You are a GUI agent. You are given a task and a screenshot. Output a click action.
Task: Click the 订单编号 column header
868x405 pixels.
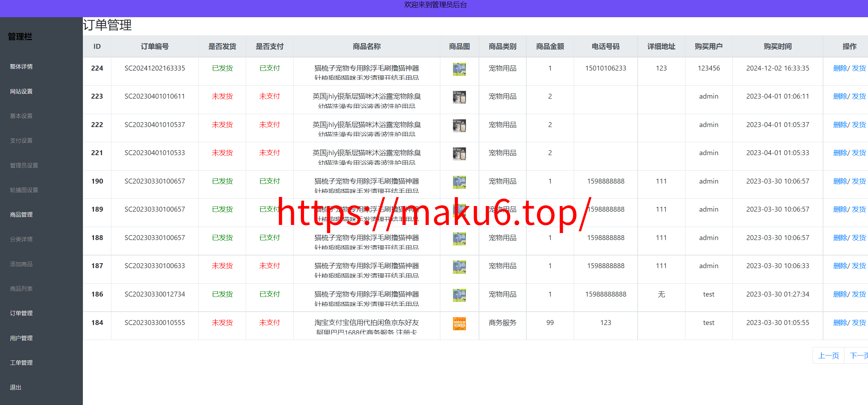point(154,46)
